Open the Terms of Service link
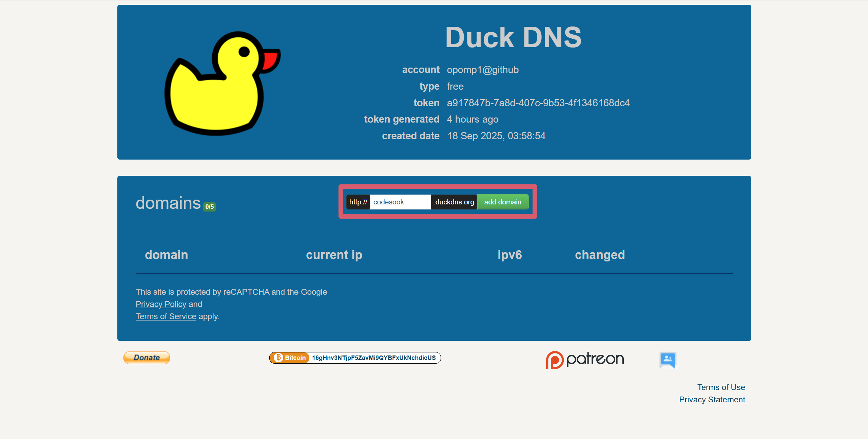 (x=166, y=316)
